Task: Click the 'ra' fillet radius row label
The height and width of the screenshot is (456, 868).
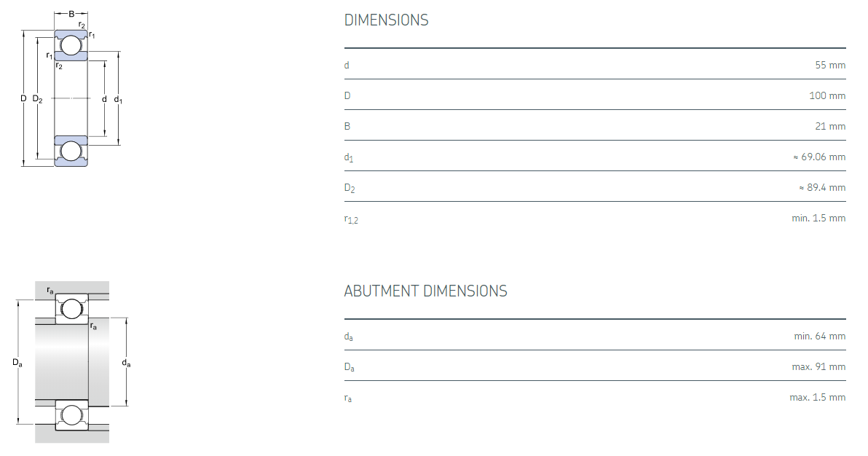Action: tap(348, 398)
